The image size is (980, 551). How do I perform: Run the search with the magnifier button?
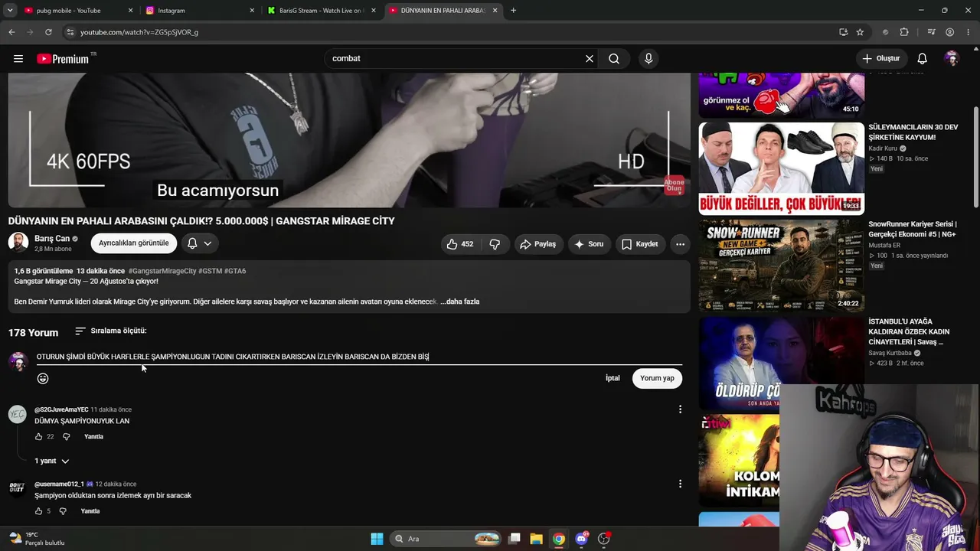(614, 59)
